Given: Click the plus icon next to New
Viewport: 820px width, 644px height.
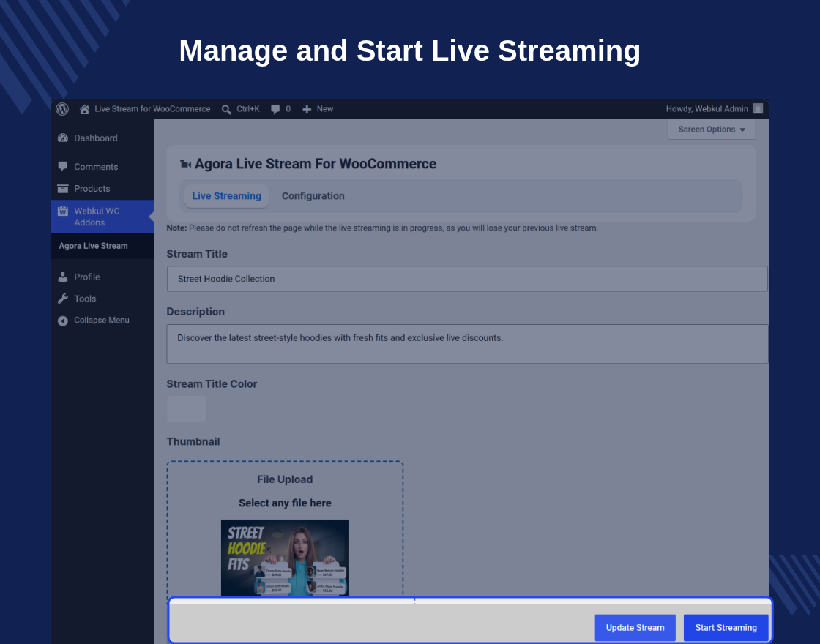Looking at the screenshot, I should pyautogui.click(x=307, y=109).
